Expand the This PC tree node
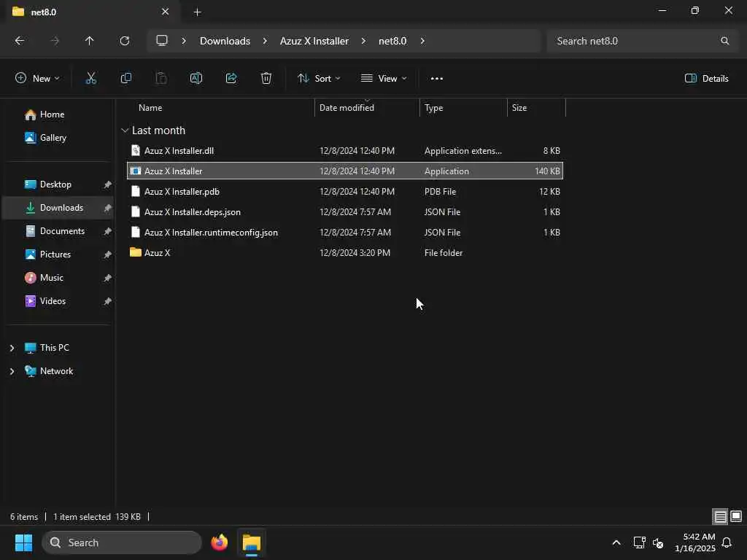747x560 pixels. [12, 348]
